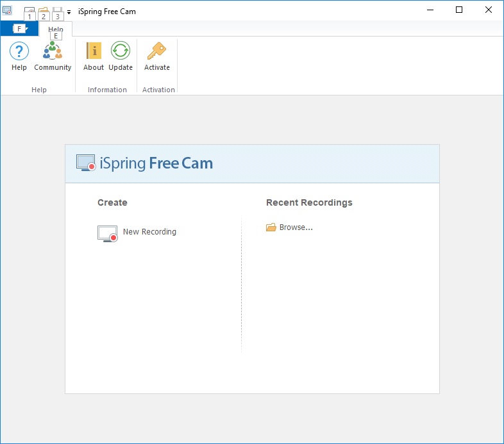Open the blue File menu button
This screenshot has height=444, width=504.
[19, 29]
